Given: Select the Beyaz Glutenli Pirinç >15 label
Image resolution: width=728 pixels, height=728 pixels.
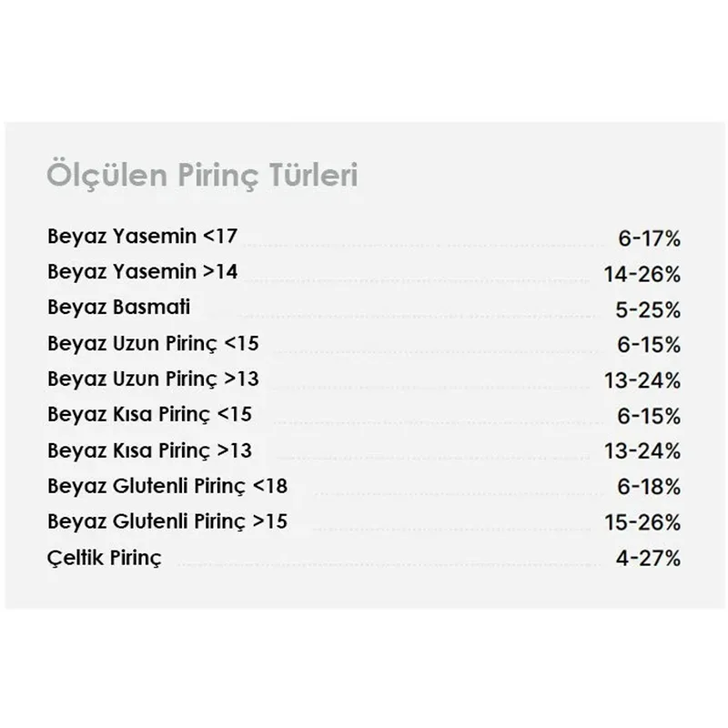Looking at the screenshot, I should [x=167, y=521].
